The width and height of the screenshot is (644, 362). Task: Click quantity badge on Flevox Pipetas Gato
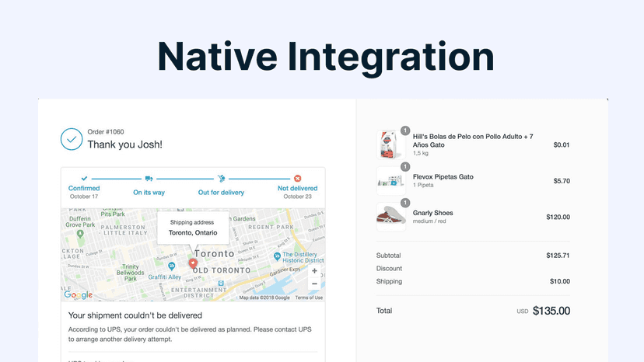pos(405,167)
